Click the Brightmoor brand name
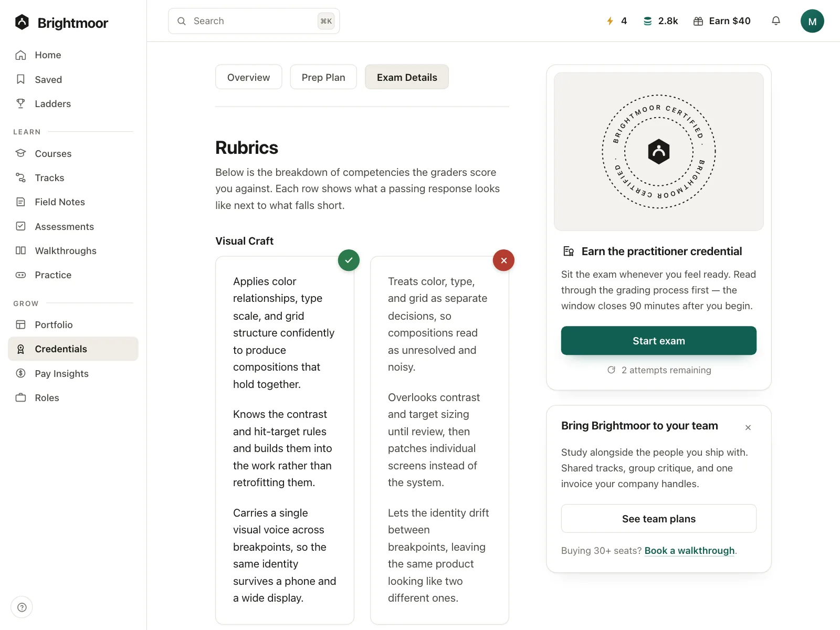 [x=73, y=23]
